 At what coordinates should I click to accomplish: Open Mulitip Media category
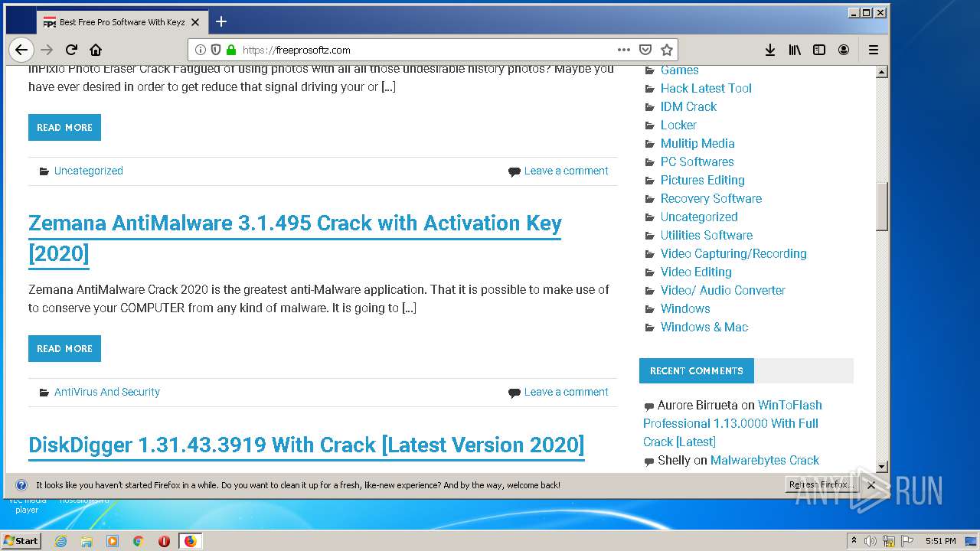[x=697, y=143]
